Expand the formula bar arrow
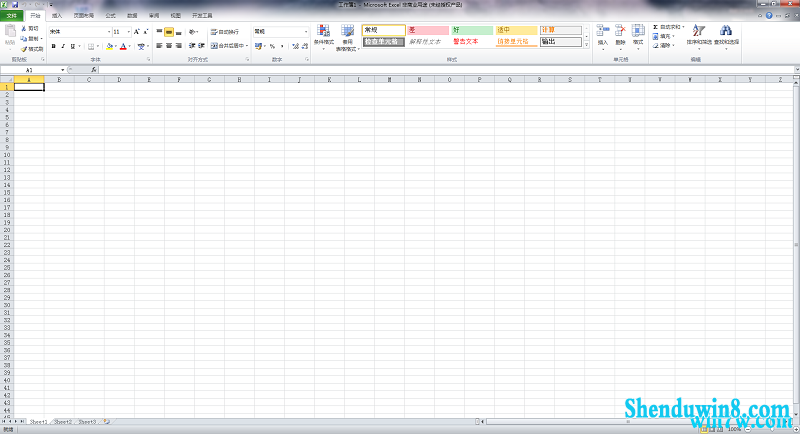The width and height of the screenshot is (800, 434). click(x=796, y=70)
